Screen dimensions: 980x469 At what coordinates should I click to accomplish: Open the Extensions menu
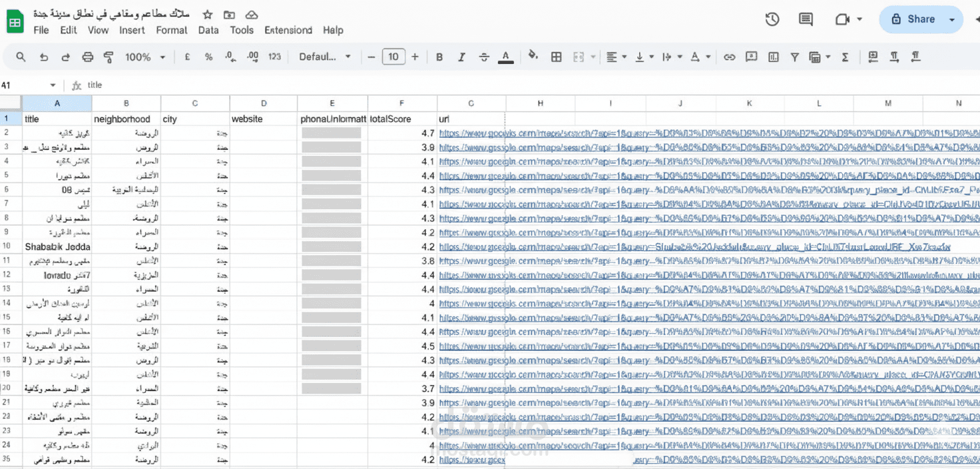pyautogui.click(x=288, y=30)
